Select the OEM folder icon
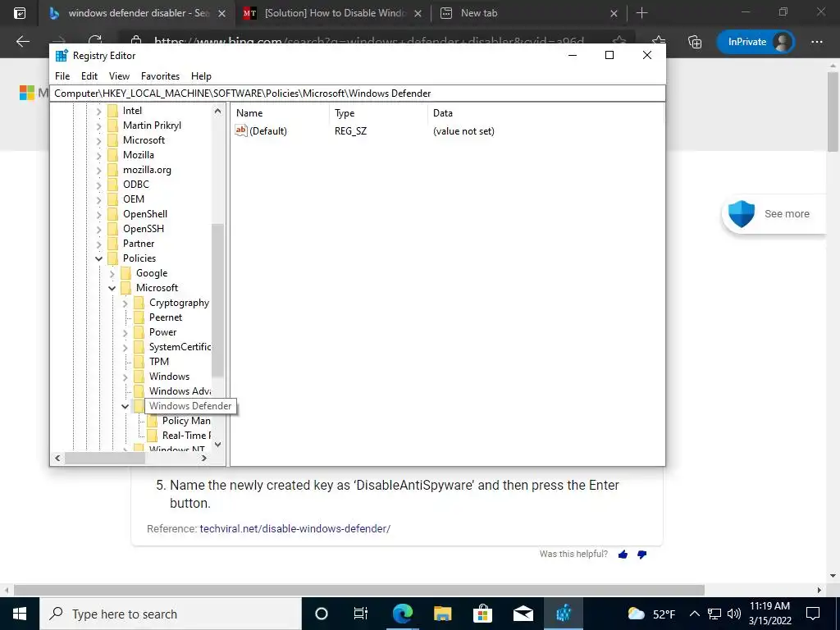840x630 pixels. tap(112, 199)
